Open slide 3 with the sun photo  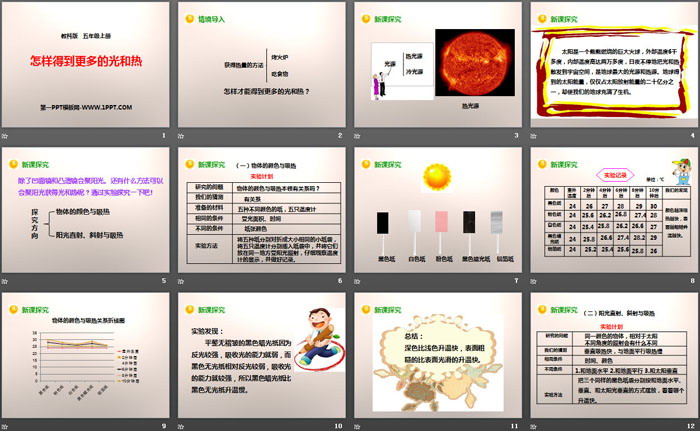coord(438,65)
